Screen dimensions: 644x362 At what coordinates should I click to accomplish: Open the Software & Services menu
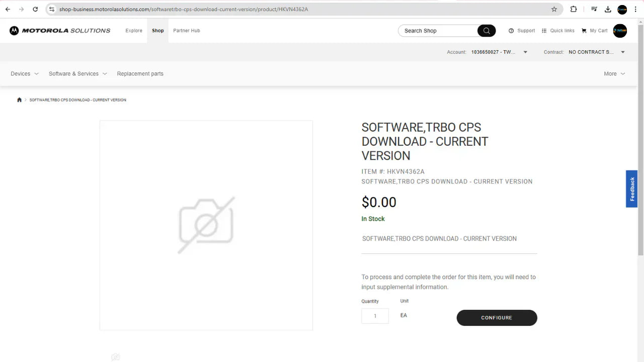coord(73,73)
